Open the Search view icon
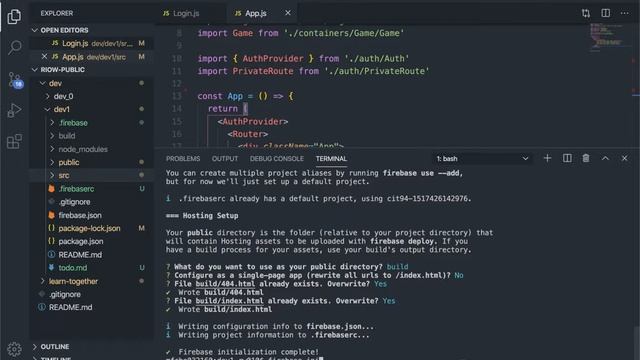Screen dimensions: 640x360 14,47
